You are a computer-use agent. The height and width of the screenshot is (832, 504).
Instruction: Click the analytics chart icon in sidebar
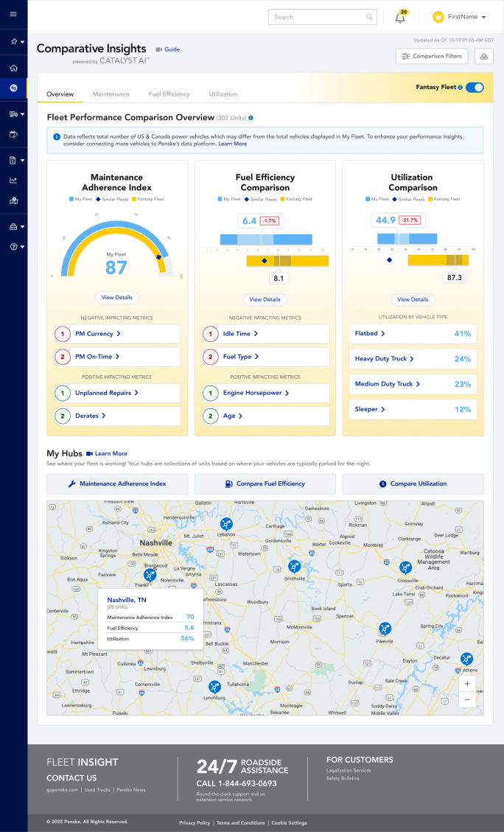(13, 180)
